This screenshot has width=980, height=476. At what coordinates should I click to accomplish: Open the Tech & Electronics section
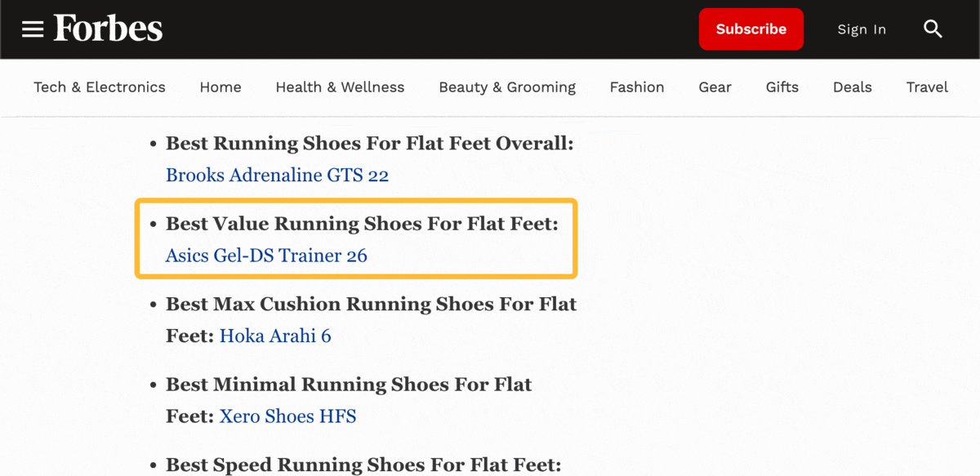tap(99, 87)
